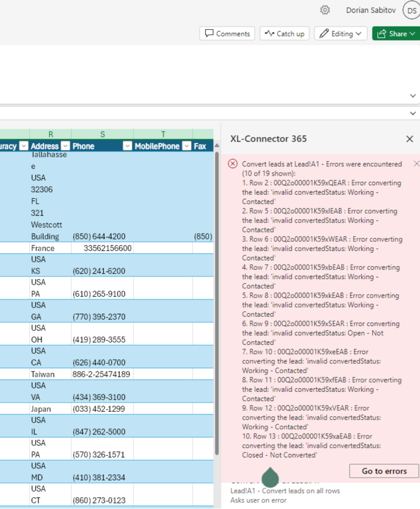Click the red error icon in XL-Connector panel
Viewport: 420px width, 509px height.
point(233,164)
